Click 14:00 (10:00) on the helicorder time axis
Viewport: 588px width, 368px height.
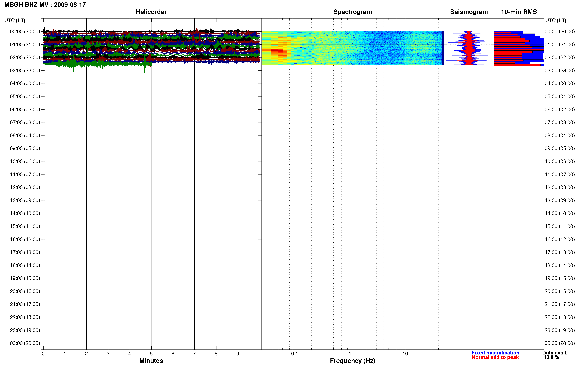coord(25,213)
